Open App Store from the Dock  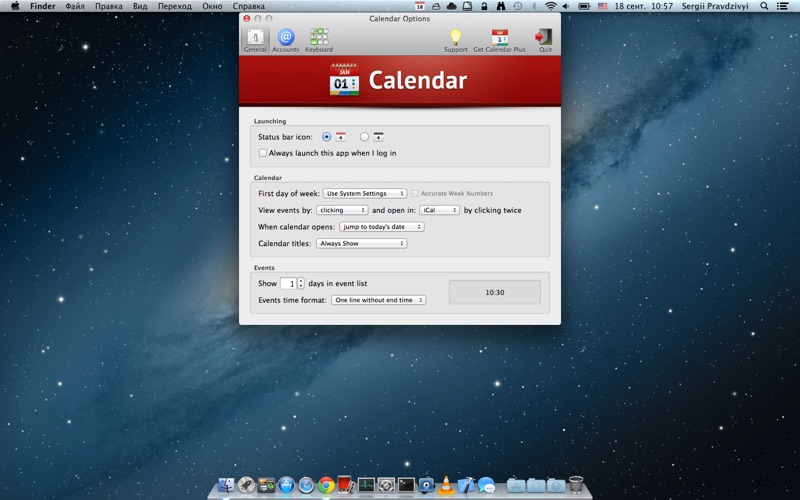(x=286, y=485)
